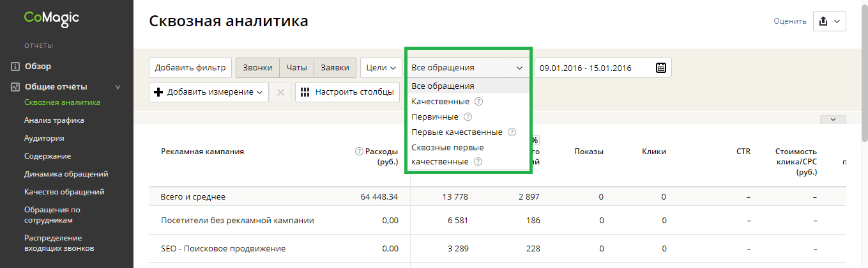Click the Добавить фильтр button

click(190, 68)
